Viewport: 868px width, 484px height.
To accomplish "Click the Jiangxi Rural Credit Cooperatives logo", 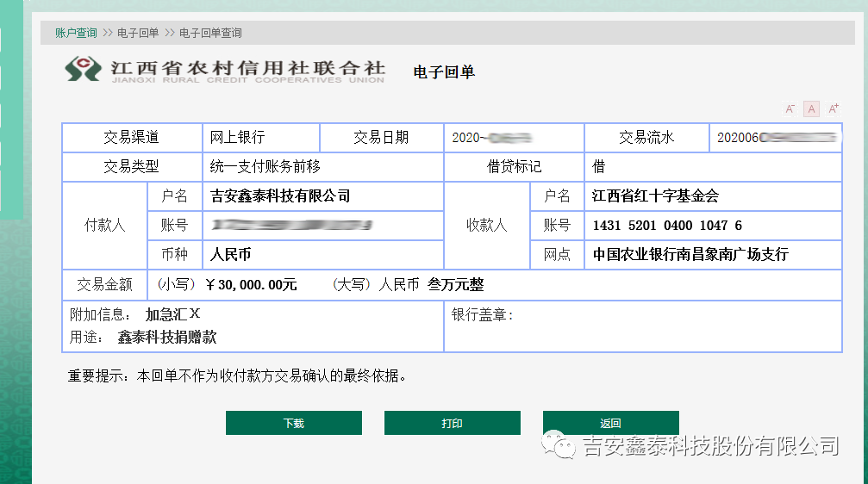I will (x=84, y=69).
